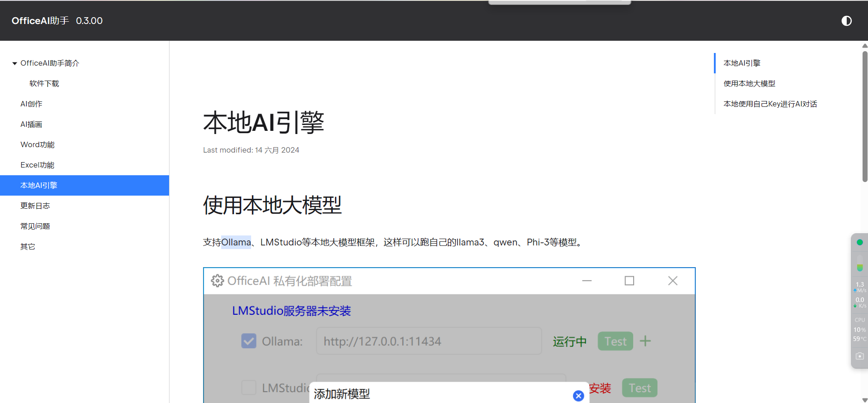The height and width of the screenshot is (403, 868).
Task: Toggle dark theme contrast icon
Action: [x=846, y=21]
